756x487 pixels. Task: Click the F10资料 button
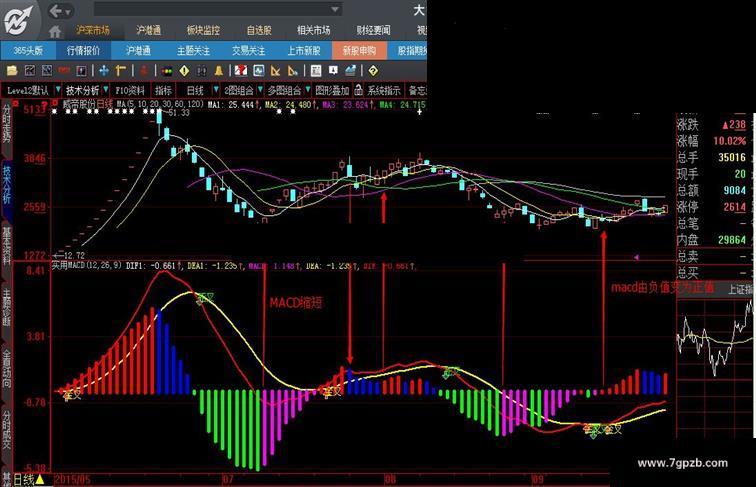point(130,90)
